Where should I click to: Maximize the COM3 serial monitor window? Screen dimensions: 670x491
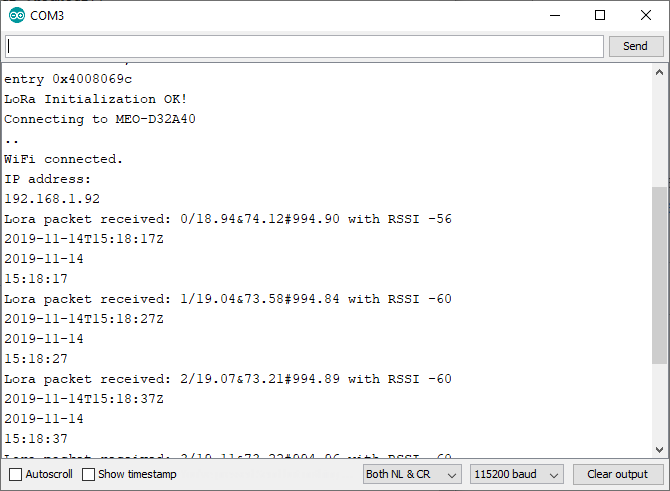600,15
